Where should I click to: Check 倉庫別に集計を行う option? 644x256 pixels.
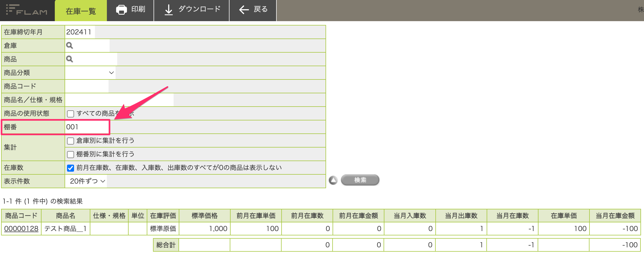coord(71,141)
